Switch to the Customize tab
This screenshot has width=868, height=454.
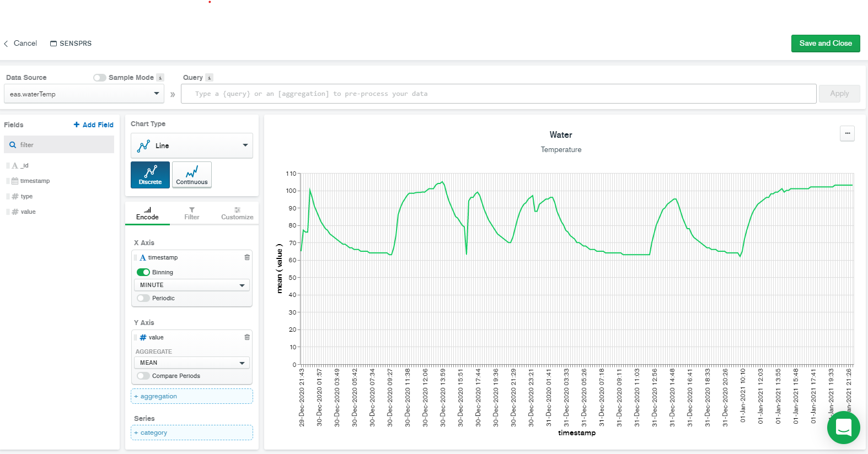[x=237, y=214]
